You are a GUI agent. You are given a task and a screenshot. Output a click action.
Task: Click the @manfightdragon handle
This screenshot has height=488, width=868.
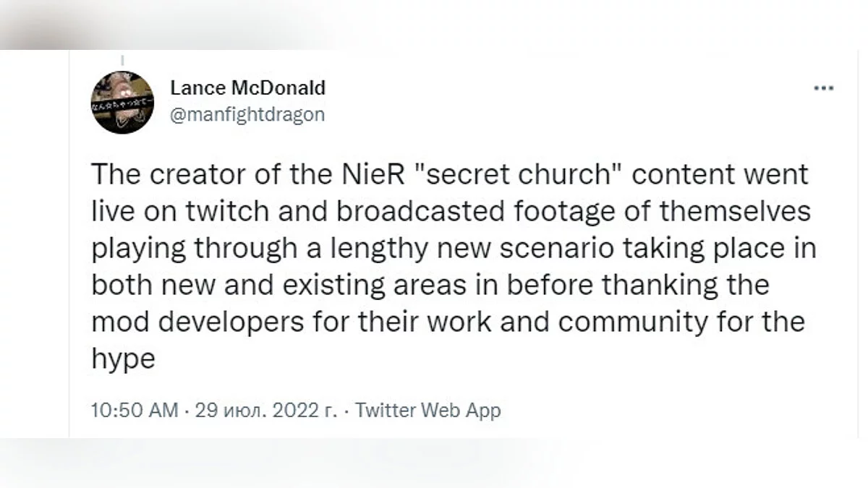coord(247,114)
